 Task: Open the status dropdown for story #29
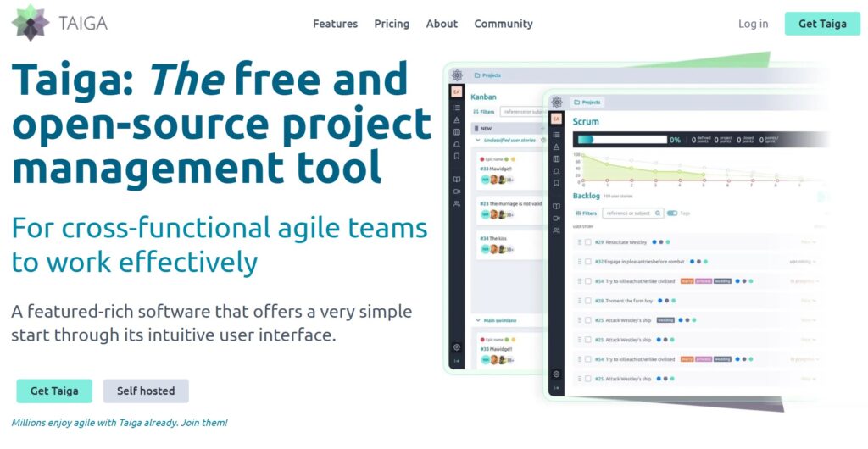tap(808, 242)
